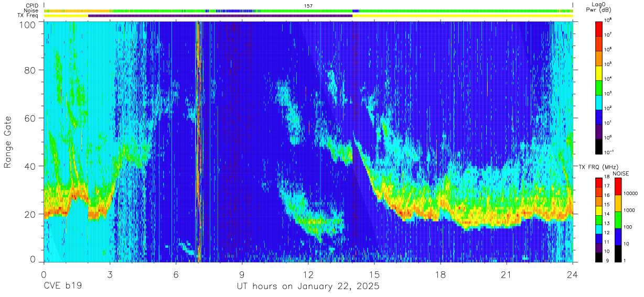Image resolution: width=644 pixels, height=297 pixels.
Task: Click the 10^4 label on power scale
Action: pyautogui.click(x=608, y=79)
